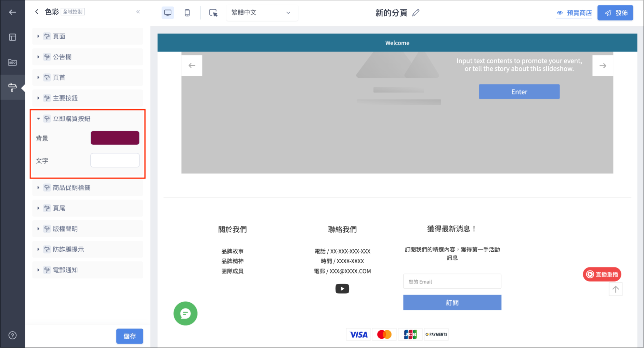644x348 pixels.
Task: Click the 您的 Email input field
Action: 452,282
